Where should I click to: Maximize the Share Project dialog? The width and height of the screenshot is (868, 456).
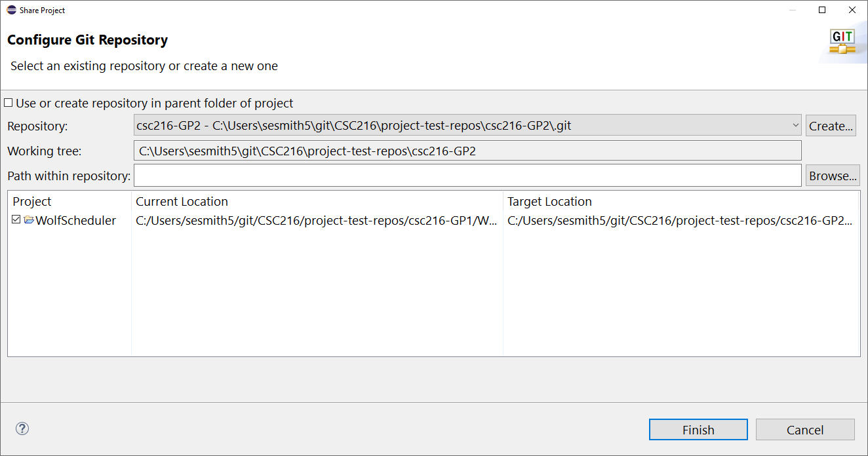pyautogui.click(x=821, y=10)
